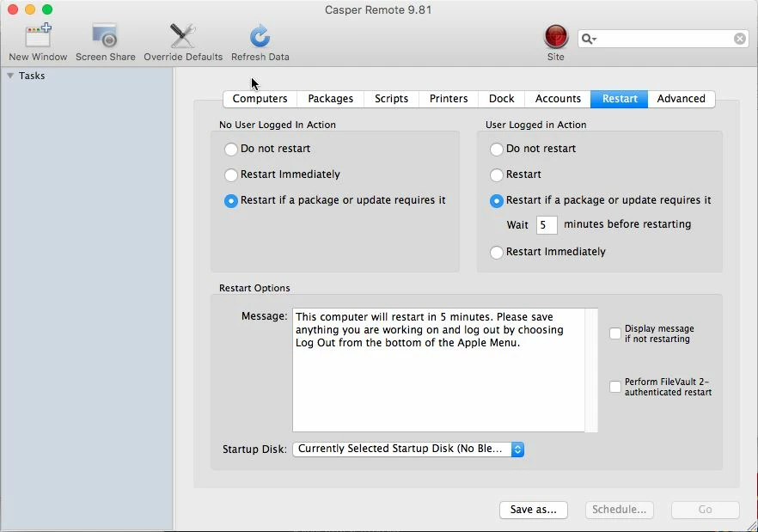Click the Wait minutes input field
758x532 pixels.
547,225
